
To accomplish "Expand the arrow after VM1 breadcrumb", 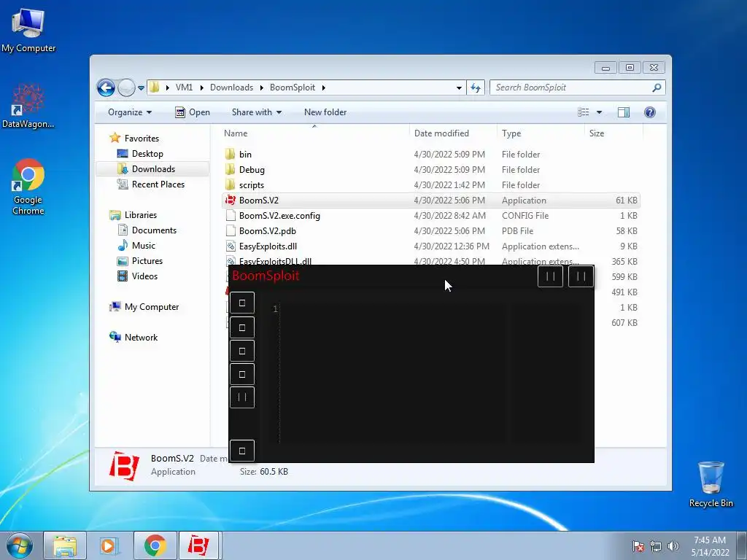I will (x=201, y=87).
